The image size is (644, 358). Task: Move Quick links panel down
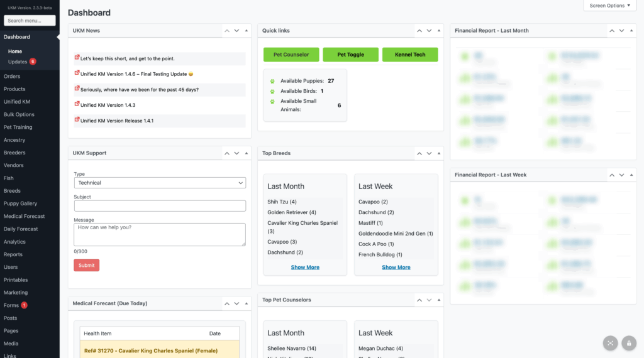coord(429,31)
